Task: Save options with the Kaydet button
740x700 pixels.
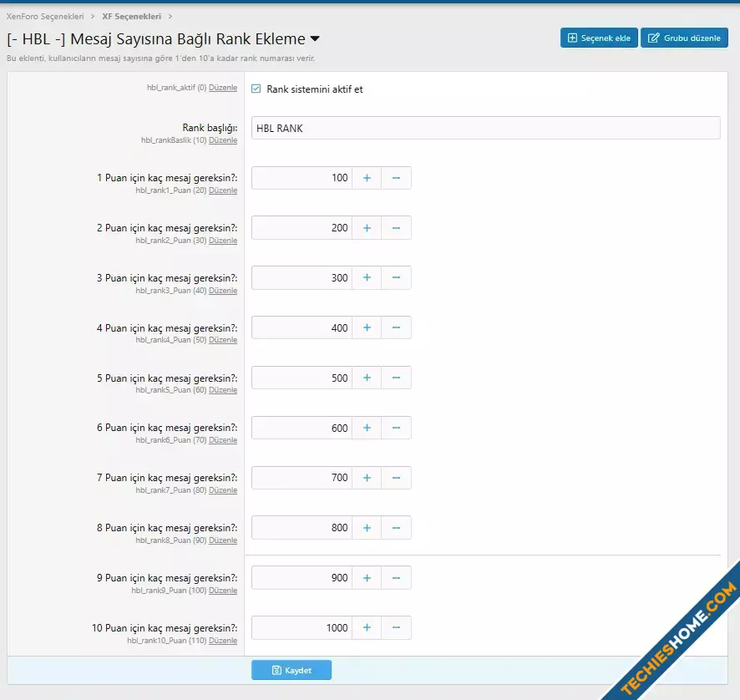Action: coord(291,670)
